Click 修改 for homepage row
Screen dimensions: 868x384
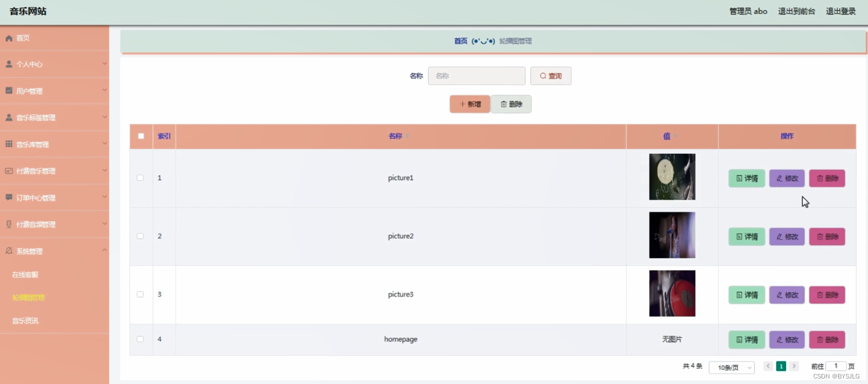(x=787, y=340)
